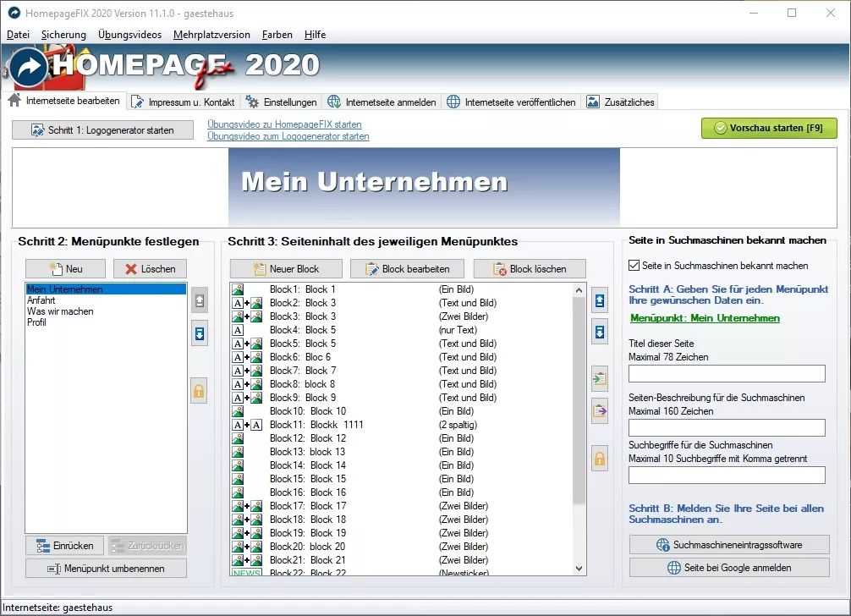Click image icon of Block1 row

click(238, 289)
